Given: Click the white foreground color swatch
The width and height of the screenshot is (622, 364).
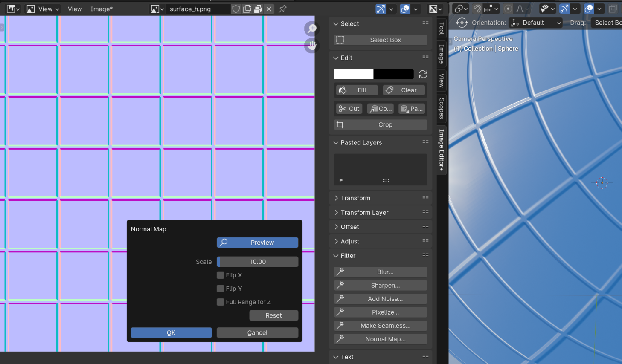Looking at the screenshot, I should 353,74.
